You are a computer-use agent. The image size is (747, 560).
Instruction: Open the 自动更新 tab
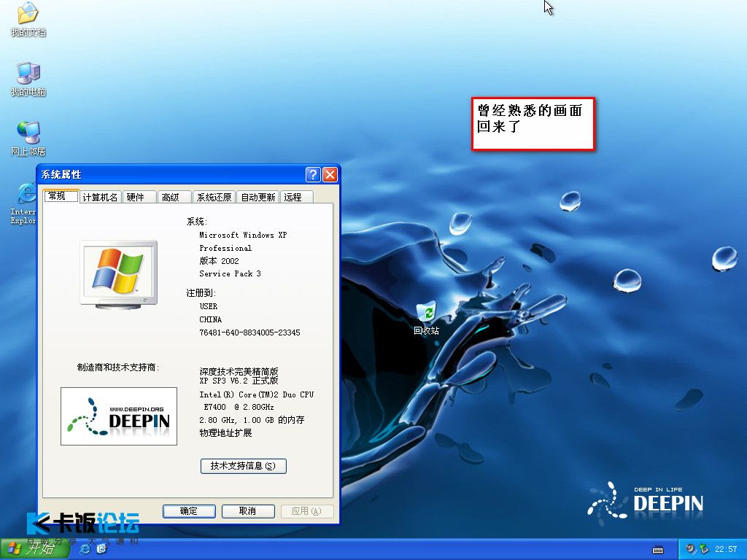point(258,198)
